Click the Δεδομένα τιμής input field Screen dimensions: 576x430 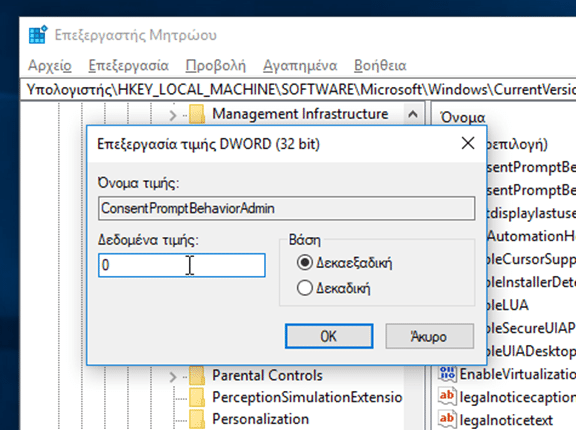181,265
